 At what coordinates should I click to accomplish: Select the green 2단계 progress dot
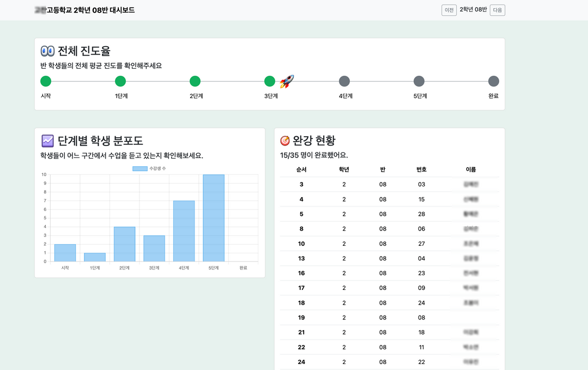195,81
